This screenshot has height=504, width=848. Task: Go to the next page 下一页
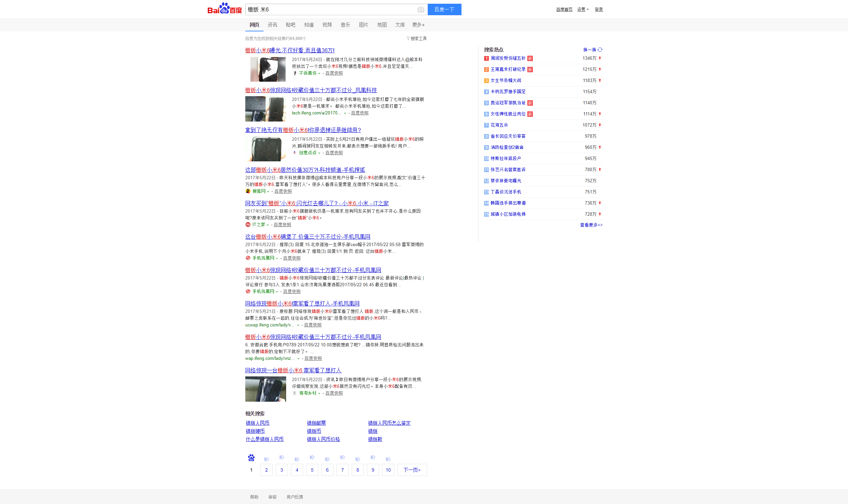click(x=412, y=470)
